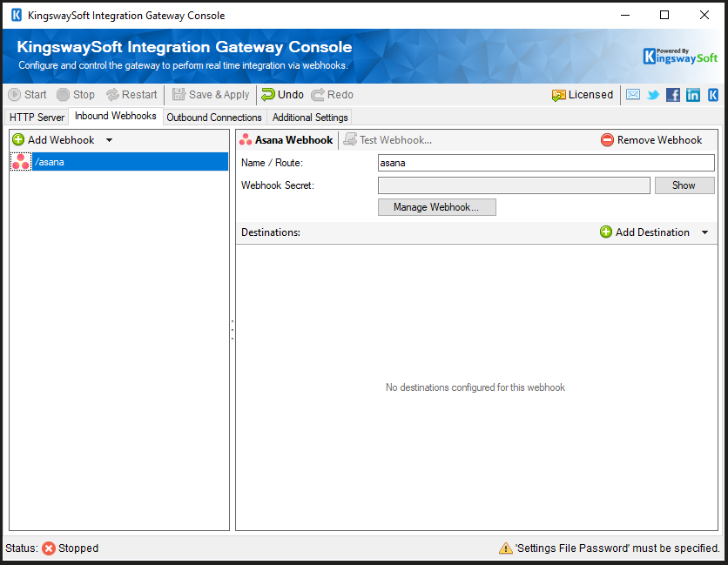This screenshot has height=565, width=728.
Task: Click the Restart gateway icon
Action: 131,95
